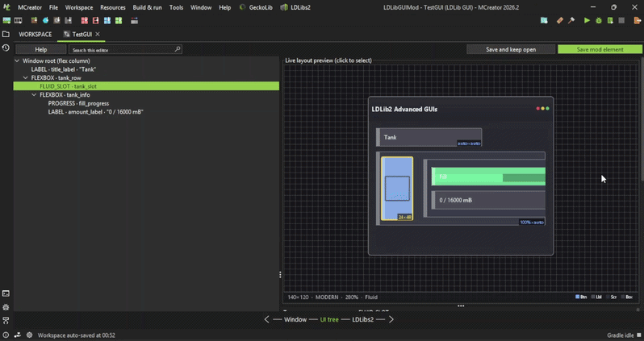644x341 pixels.
Task: Click the dirt block new-element toolbar icon
Action: click(x=34, y=20)
